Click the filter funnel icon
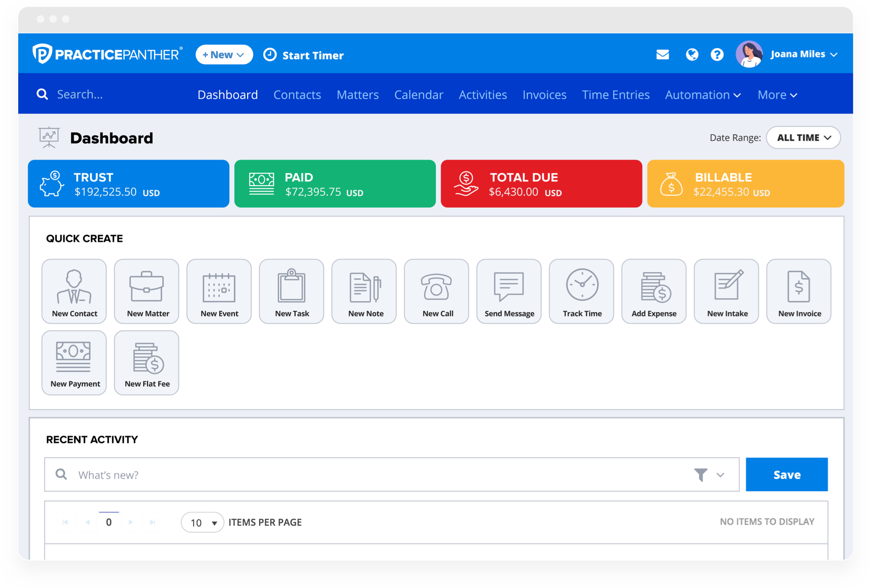This screenshot has width=871, height=588. (701, 475)
